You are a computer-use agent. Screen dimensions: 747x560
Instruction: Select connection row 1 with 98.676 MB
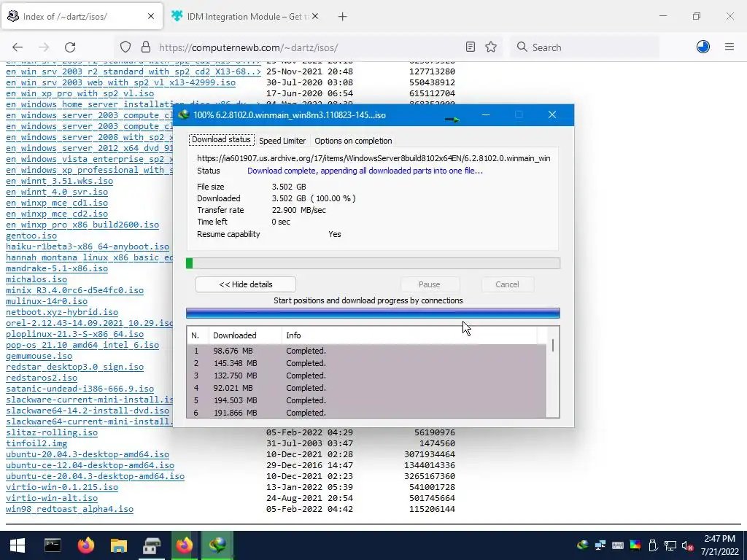click(x=367, y=351)
